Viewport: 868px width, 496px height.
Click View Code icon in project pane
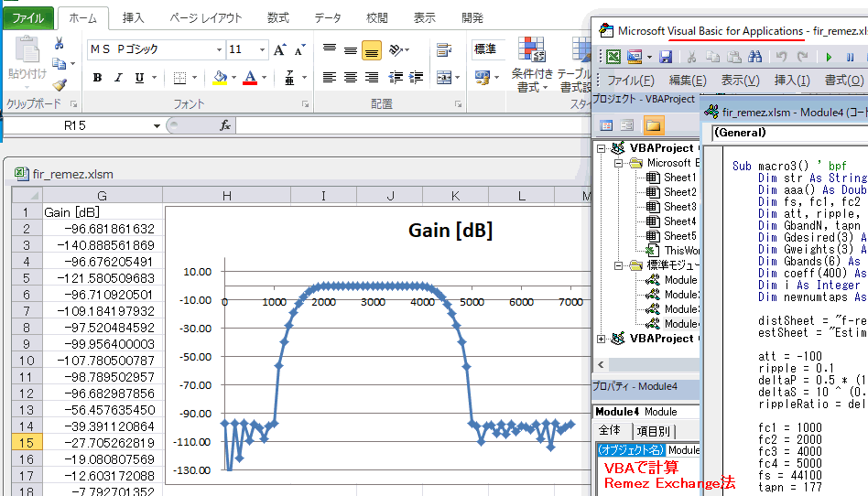(606, 125)
